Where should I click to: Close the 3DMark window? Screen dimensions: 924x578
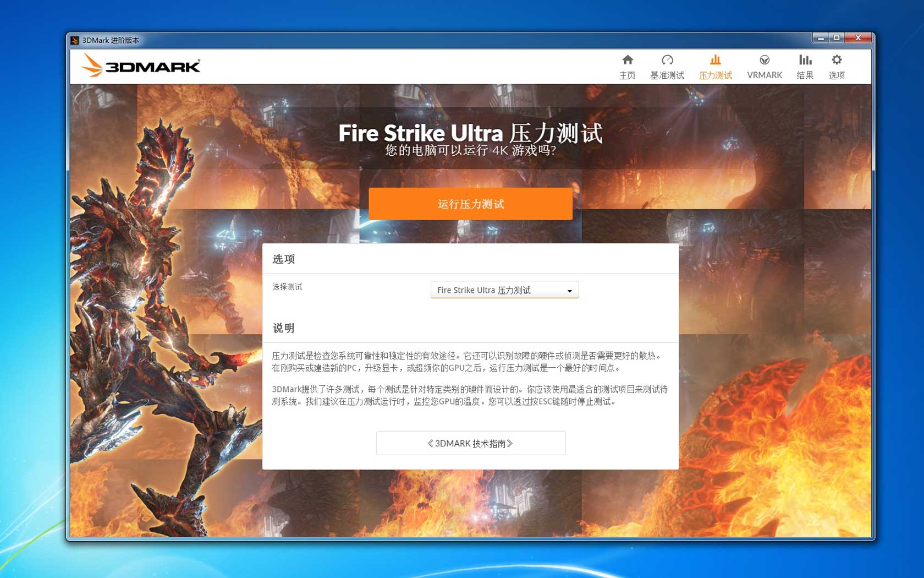[x=858, y=38]
